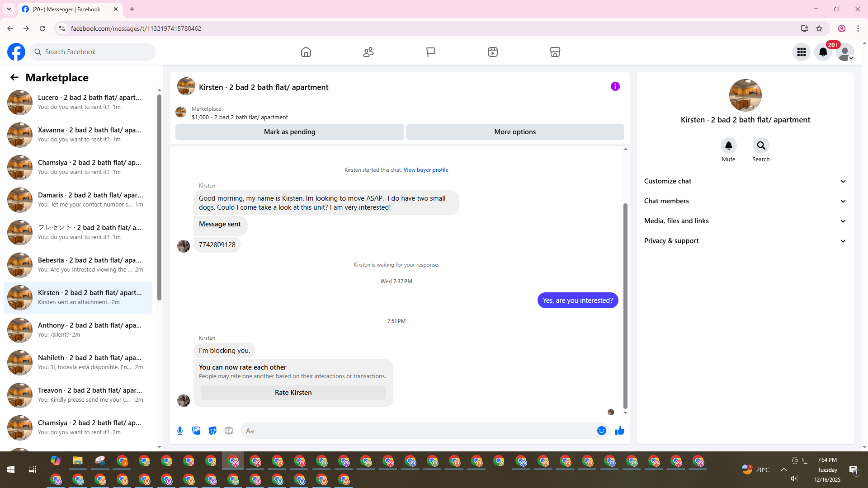The width and height of the screenshot is (868, 488).
Task: Expand Media, files and links section
Action: point(745,221)
